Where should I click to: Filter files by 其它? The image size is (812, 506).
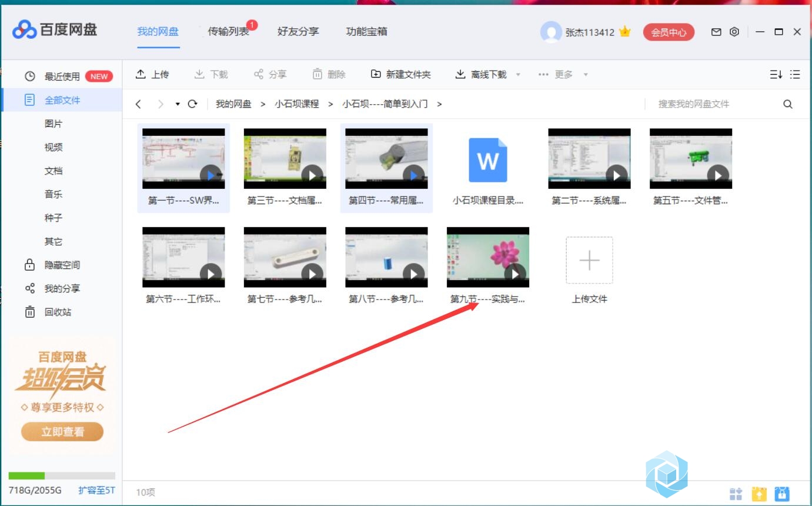click(x=54, y=241)
